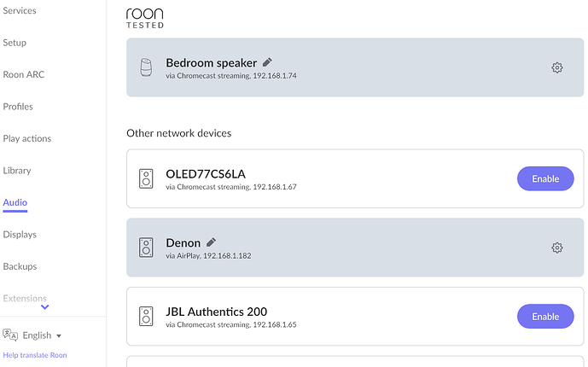The height and width of the screenshot is (367, 588).
Task: Select the Displays settings tab
Action: click(20, 235)
